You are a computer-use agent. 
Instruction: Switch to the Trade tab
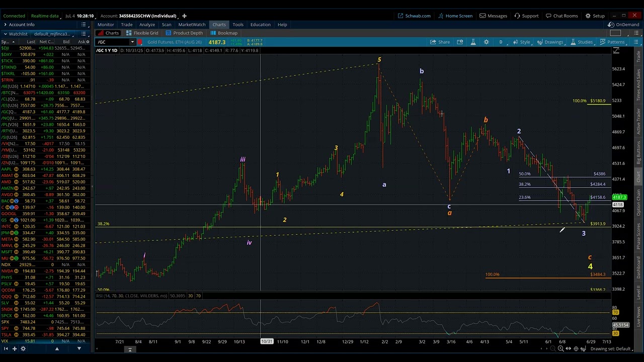127,25
